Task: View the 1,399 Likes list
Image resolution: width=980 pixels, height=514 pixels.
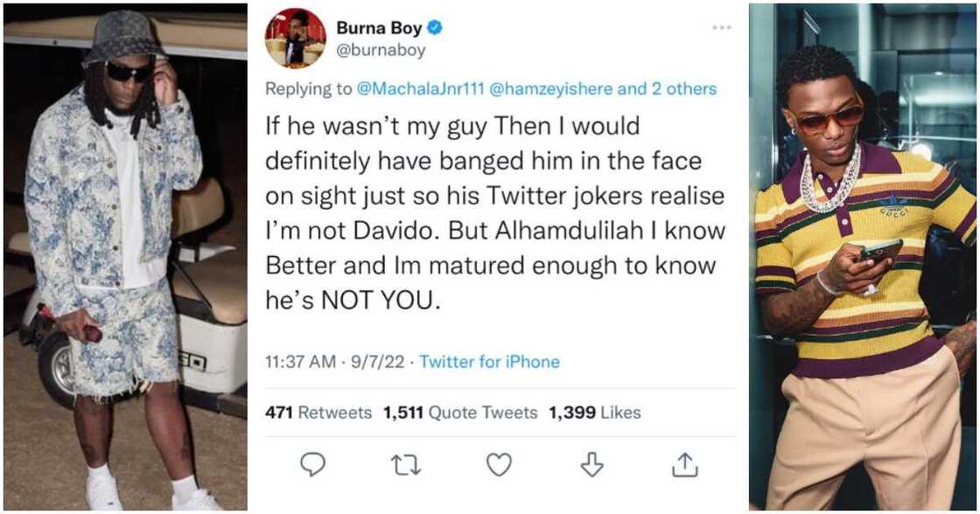Action: tap(594, 413)
